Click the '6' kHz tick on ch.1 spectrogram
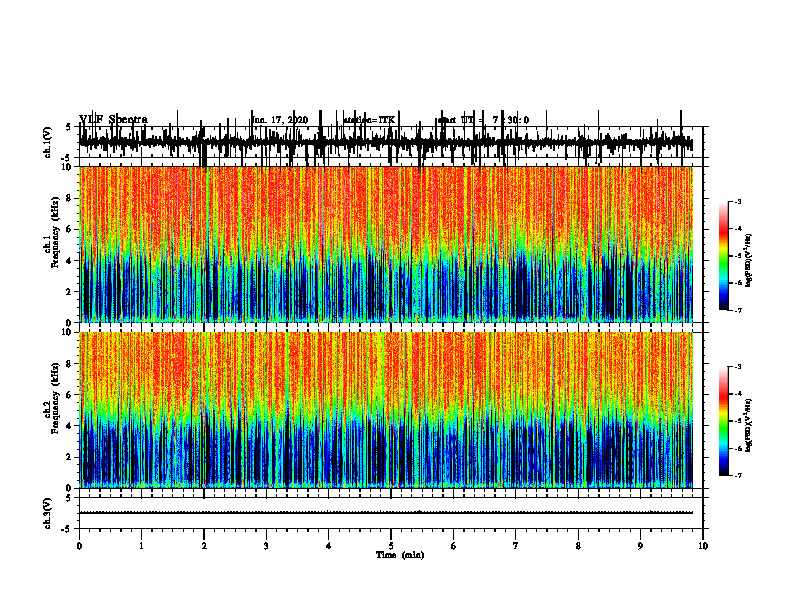The height and width of the screenshot is (612, 792). [x=70, y=229]
